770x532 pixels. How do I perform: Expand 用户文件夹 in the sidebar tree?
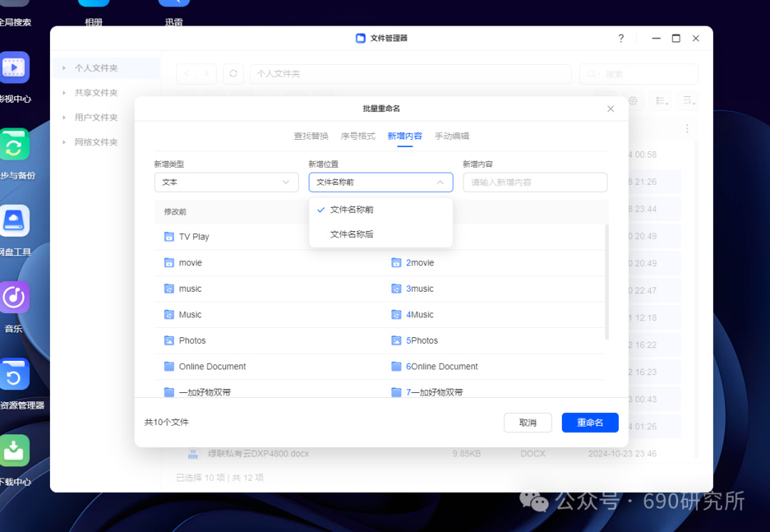click(64, 118)
